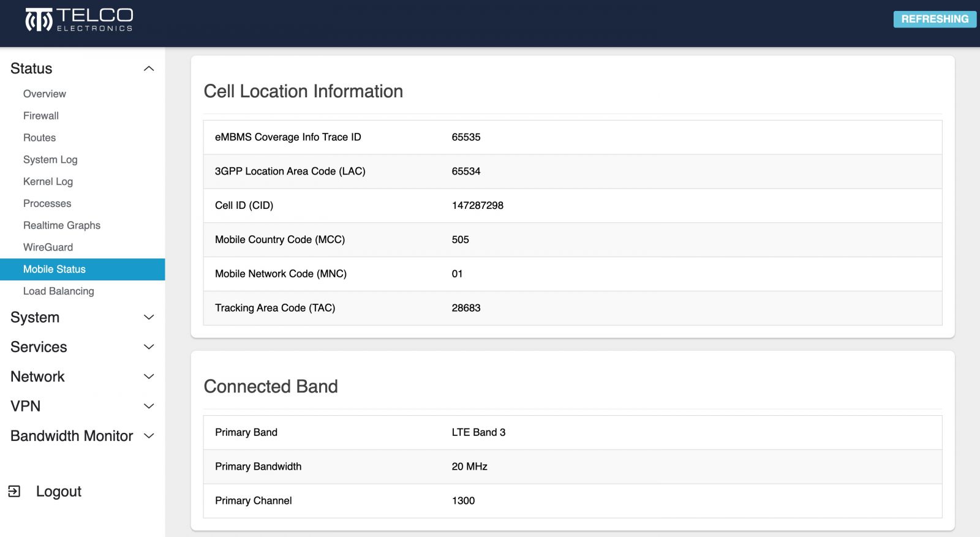Select Processes in the sidebar
Image resolution: width=980 pixels, height=537 pixels.
tap(47, 203)
